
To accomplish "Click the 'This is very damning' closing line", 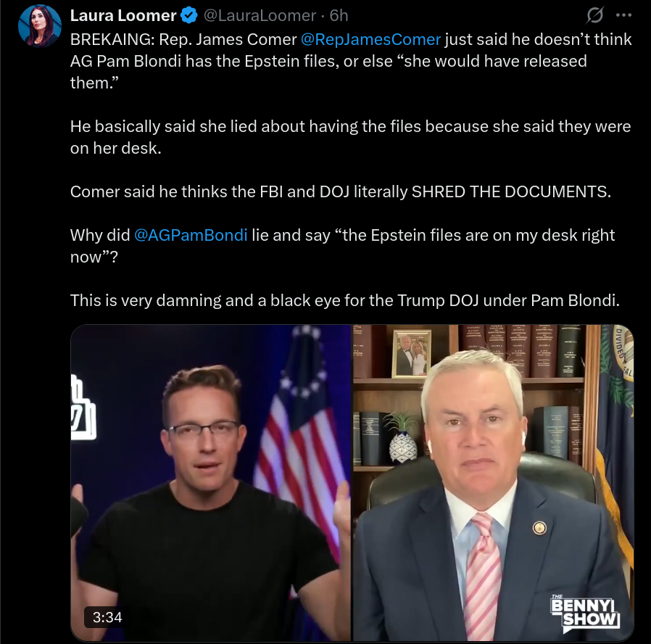I will pyautogui.click(x=344, y=301).
